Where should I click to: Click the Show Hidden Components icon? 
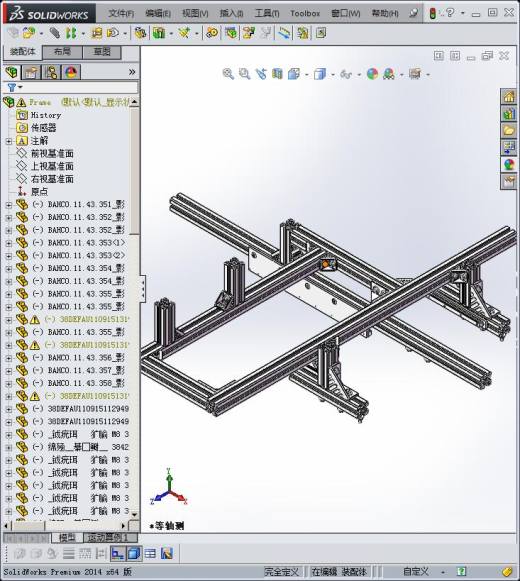click(x=140, y=33)
